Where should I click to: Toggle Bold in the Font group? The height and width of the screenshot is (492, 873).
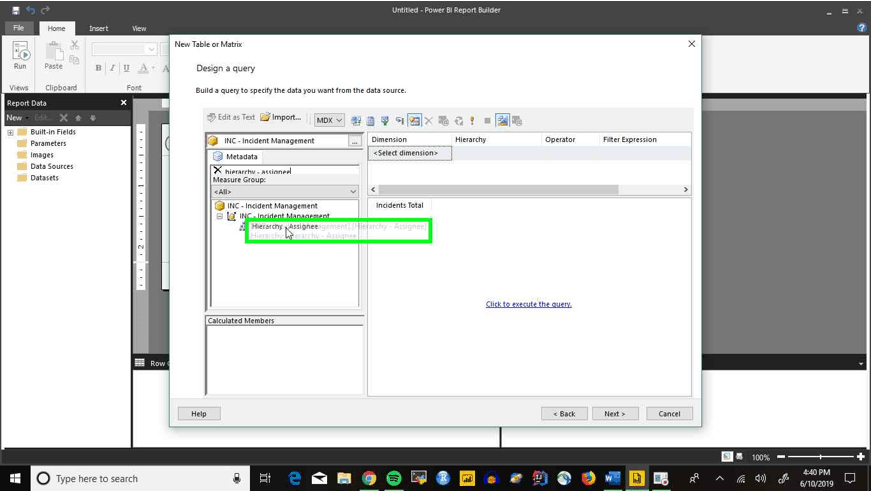pyautogui.click(x=99, y=68)
